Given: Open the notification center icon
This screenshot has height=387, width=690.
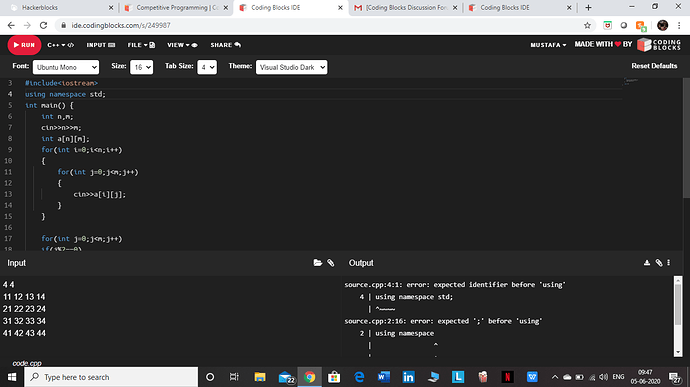Looking at the screenshot, I should 674,377.
